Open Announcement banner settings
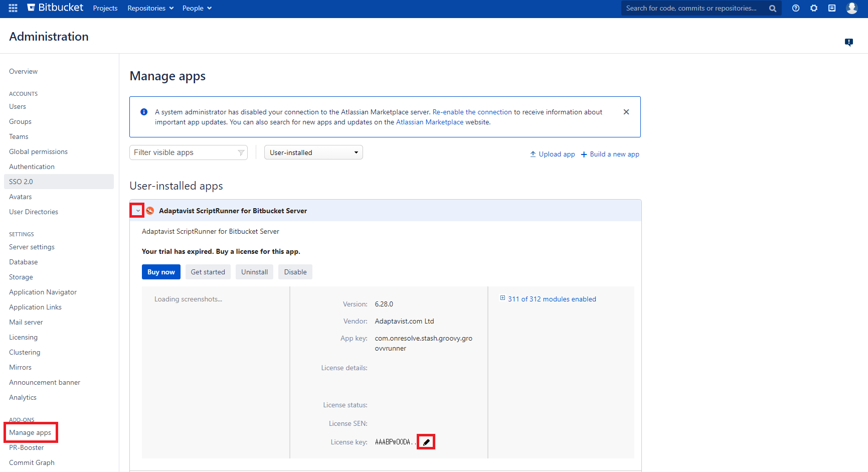The width and height of the screenshot is (868, 472). point(45,382)
